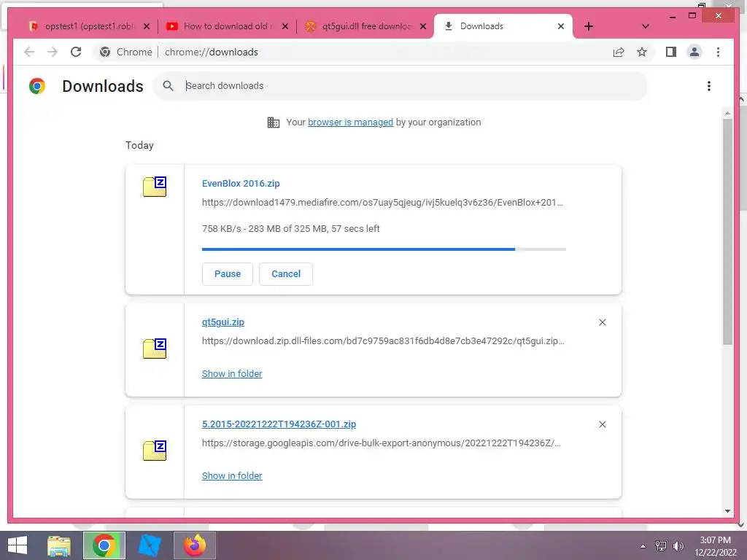Click the volume speaker tray icon
This screenshot has height=560, width=747.
[678, 545]
